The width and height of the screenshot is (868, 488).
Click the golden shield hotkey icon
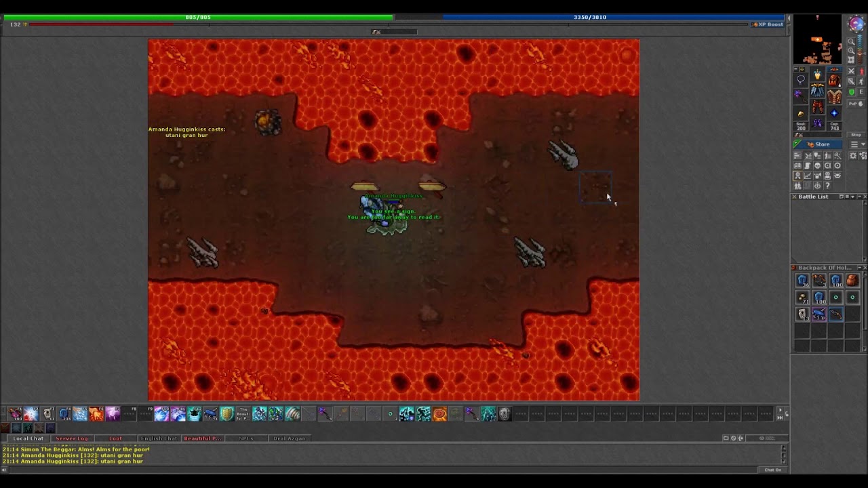[x=227, y=413]
